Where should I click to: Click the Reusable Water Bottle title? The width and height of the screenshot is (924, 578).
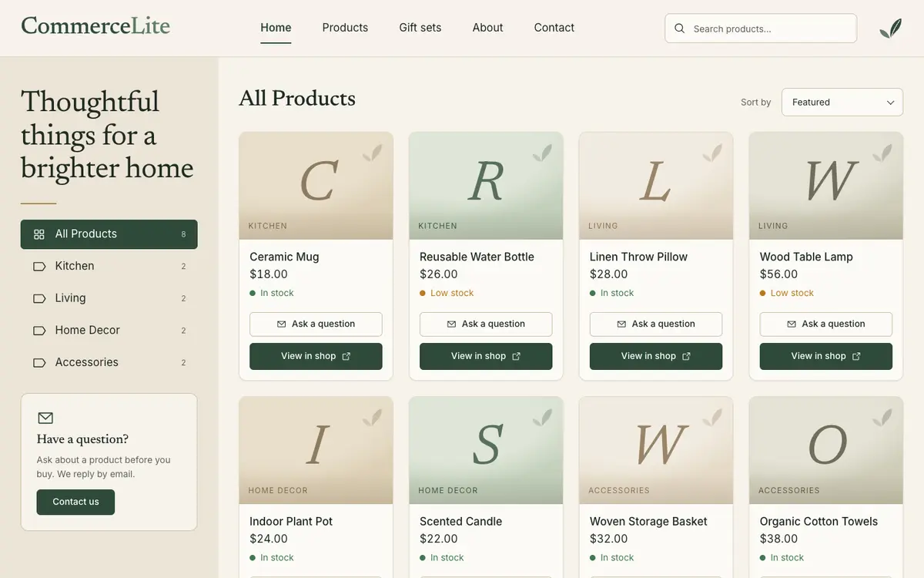pos(477,257)
